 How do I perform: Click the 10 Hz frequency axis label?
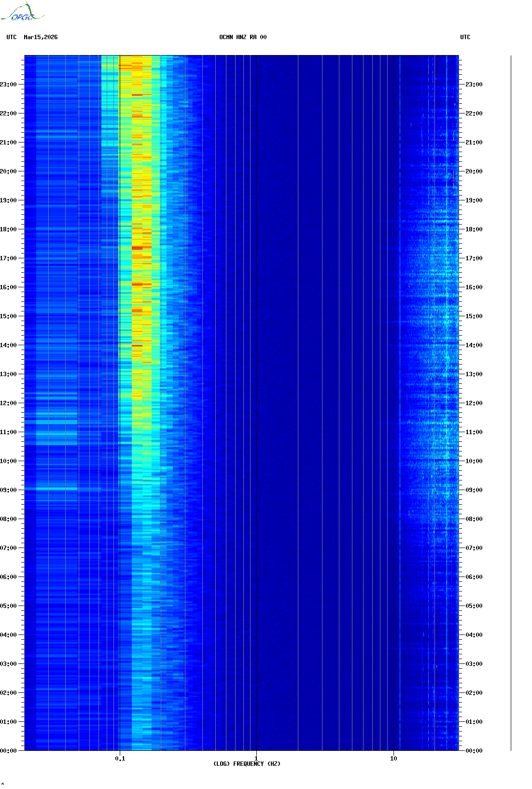(x=393, y=758)
